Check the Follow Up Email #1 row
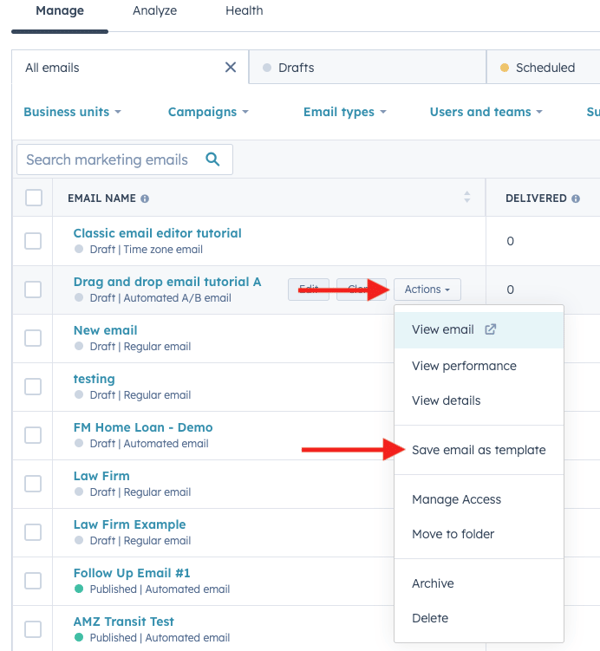Viewport: 600px width, 651px height. click(33, 581)
